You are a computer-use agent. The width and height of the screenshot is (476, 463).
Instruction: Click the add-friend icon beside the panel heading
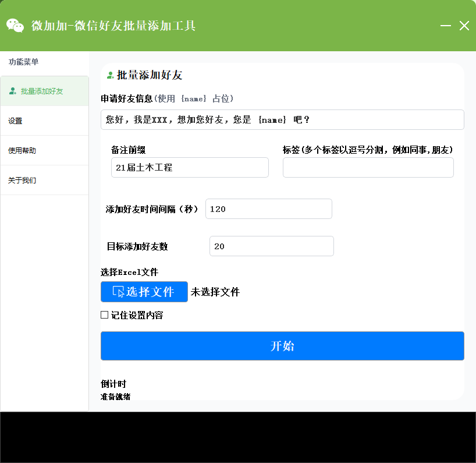(110, 75)
